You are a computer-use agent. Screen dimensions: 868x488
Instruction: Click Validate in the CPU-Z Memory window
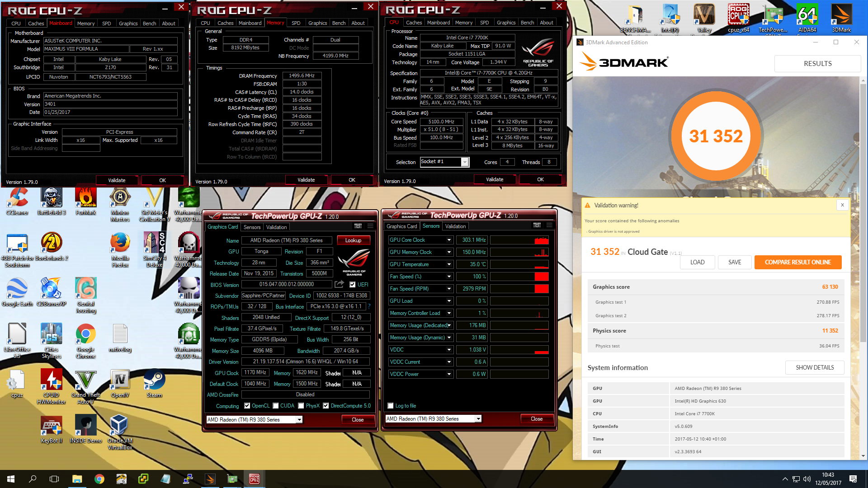pyautogui.click(x=306, y=180)
